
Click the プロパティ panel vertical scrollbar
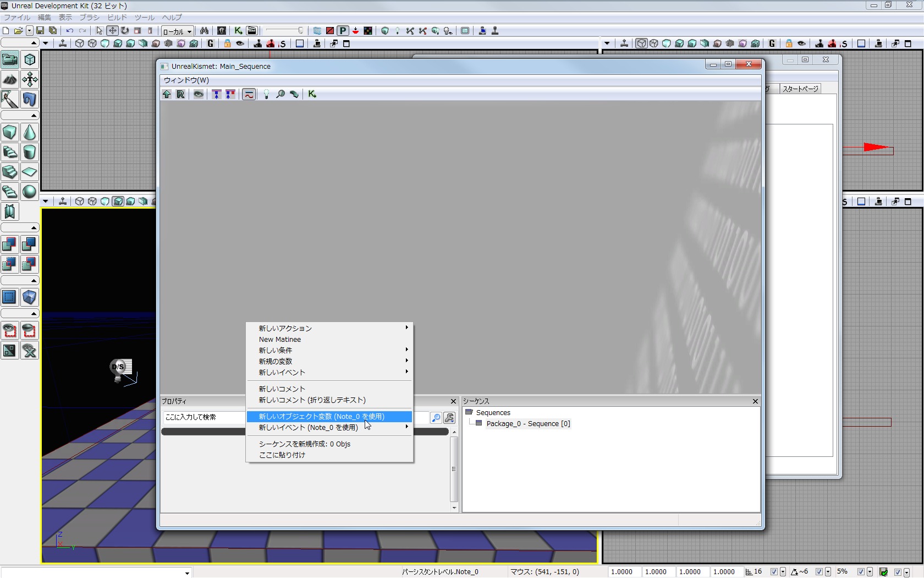(x=454, y=470)
